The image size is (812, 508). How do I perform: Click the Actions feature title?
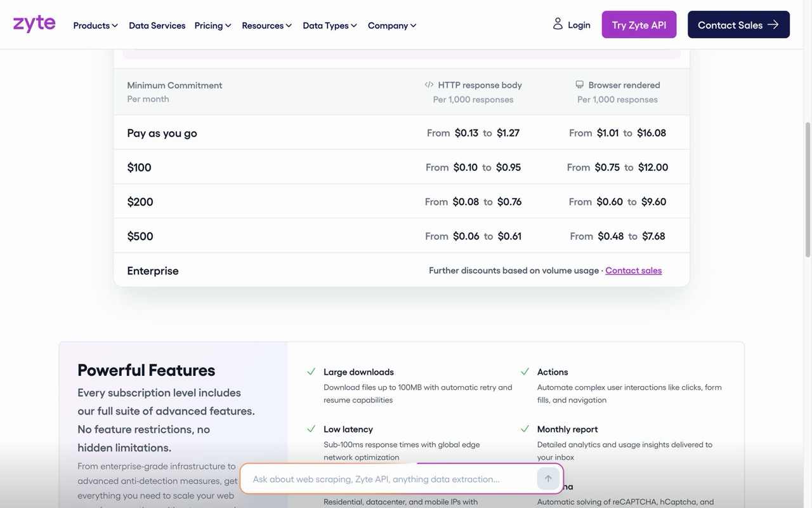(x=553, y=372)
